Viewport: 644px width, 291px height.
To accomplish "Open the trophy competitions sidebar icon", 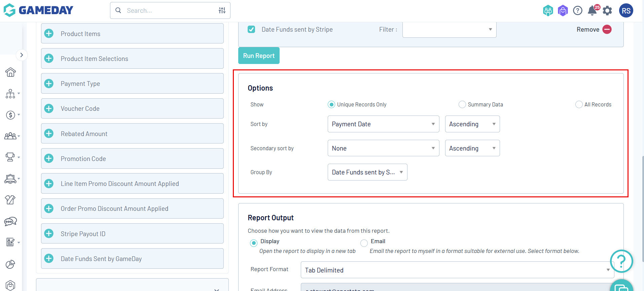I will click(10, 157).
